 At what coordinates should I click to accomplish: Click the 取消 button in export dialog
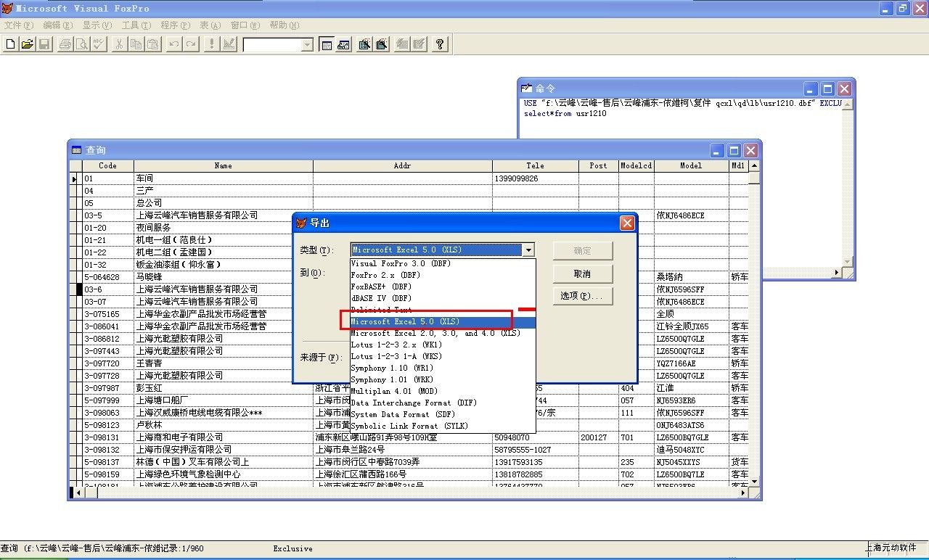coord(582,273)
